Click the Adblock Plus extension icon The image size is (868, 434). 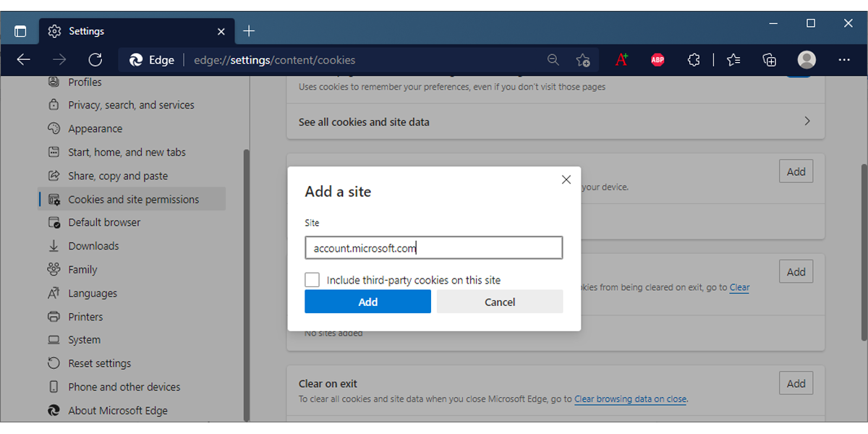[x=657, y=59]
